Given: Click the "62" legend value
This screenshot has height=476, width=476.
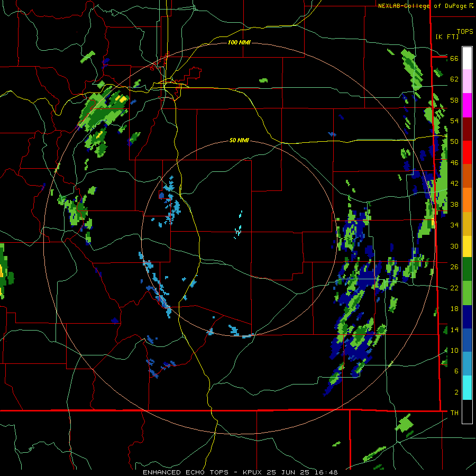Looking at the screenshot, I should click(454, 79).
